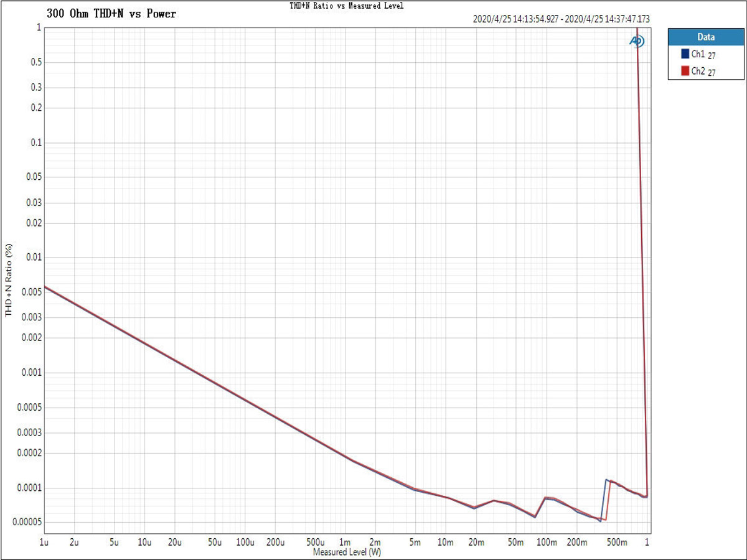Click the measurement timestamp text
The image size is (747, 560).
point(561,19)
